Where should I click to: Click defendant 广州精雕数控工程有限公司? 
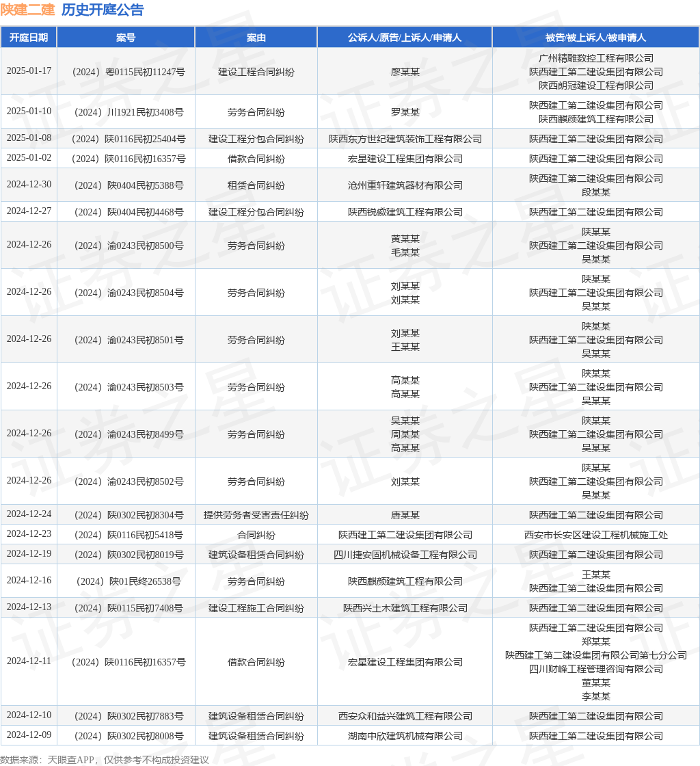[596, 58]
